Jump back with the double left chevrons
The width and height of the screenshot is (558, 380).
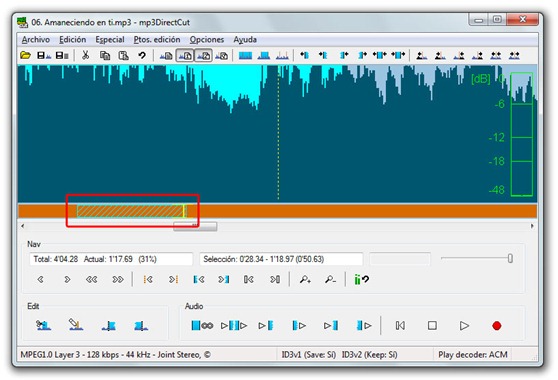[91, 280]
